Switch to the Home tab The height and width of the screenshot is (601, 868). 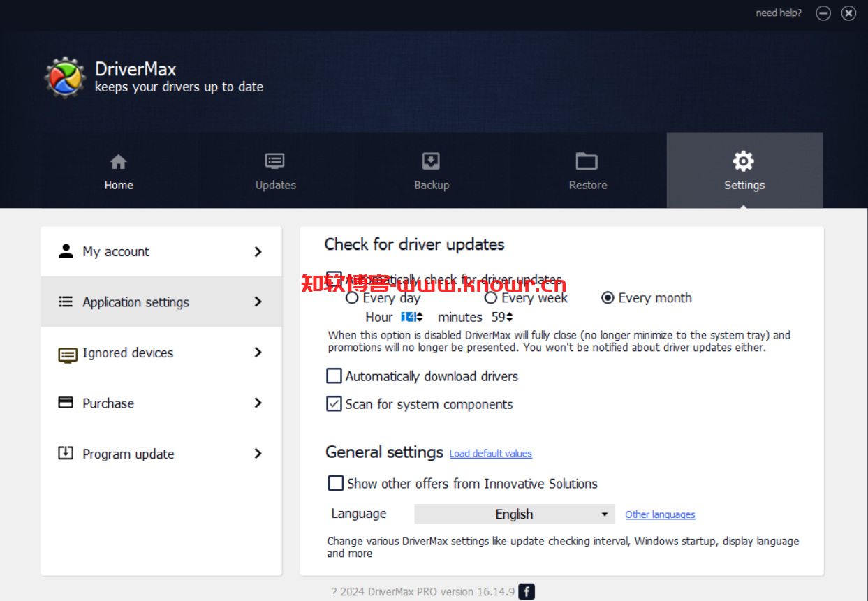[x=119, y=170]
